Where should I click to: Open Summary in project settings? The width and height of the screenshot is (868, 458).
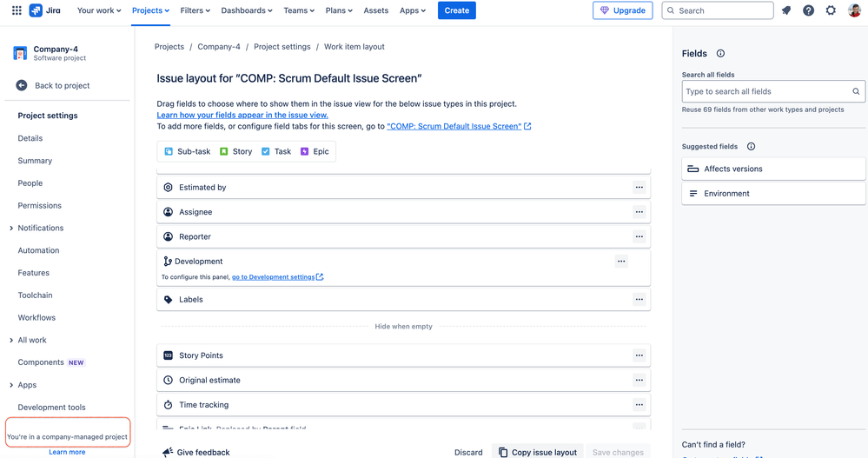pyautogui.click(x=35, y=161)
